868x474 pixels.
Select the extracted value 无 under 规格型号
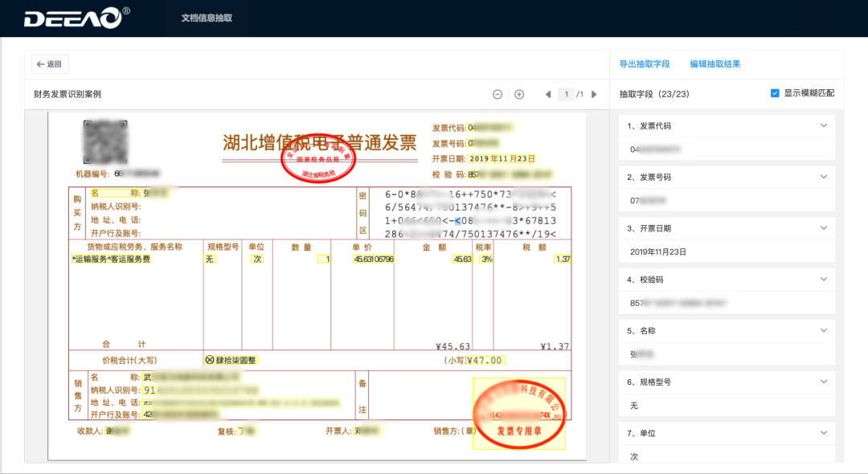tap(634, 406)
